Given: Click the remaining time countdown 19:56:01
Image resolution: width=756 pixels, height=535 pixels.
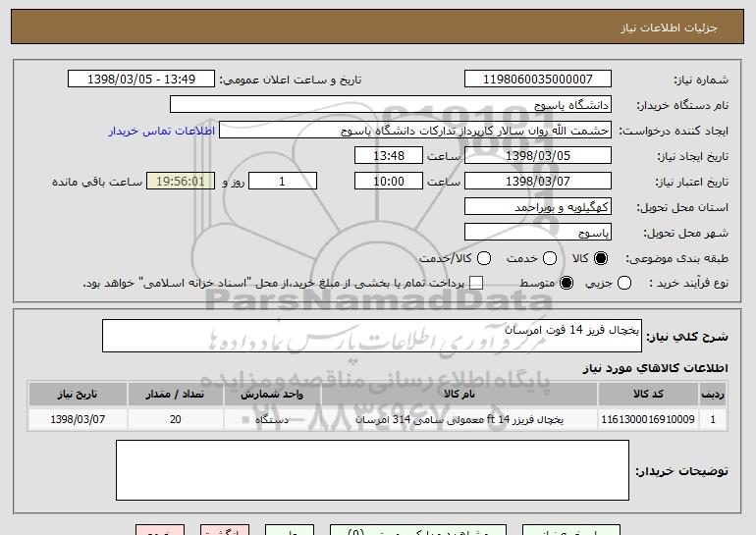Looking at the screenshot, I should pyautogui.click(x=181, y=182).
